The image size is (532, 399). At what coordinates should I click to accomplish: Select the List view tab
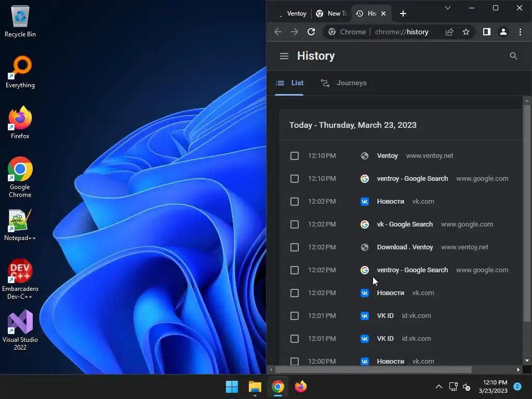pyautogui.click(x=289, y=83)
